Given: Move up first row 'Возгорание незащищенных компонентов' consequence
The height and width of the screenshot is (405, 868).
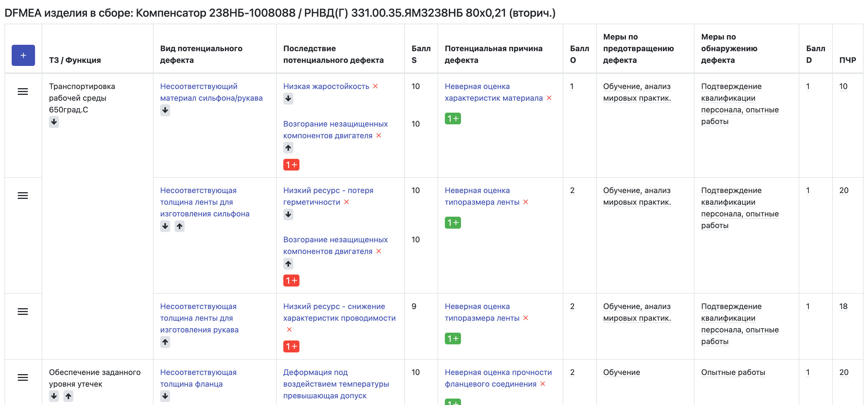Looking at the screenshot, I should click(x=288, y=148).
